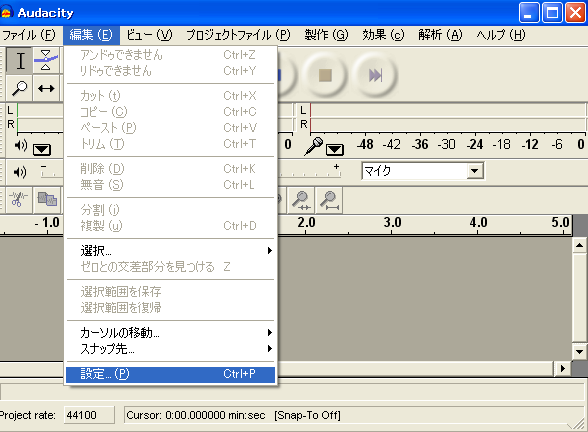Open the input meter dropdown arrow

[334, 150]
